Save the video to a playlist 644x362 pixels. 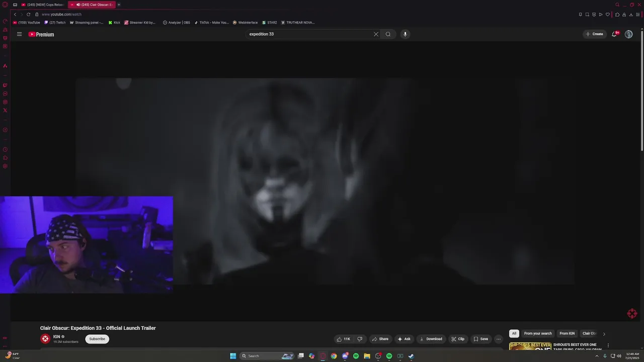tap(481, 339)
